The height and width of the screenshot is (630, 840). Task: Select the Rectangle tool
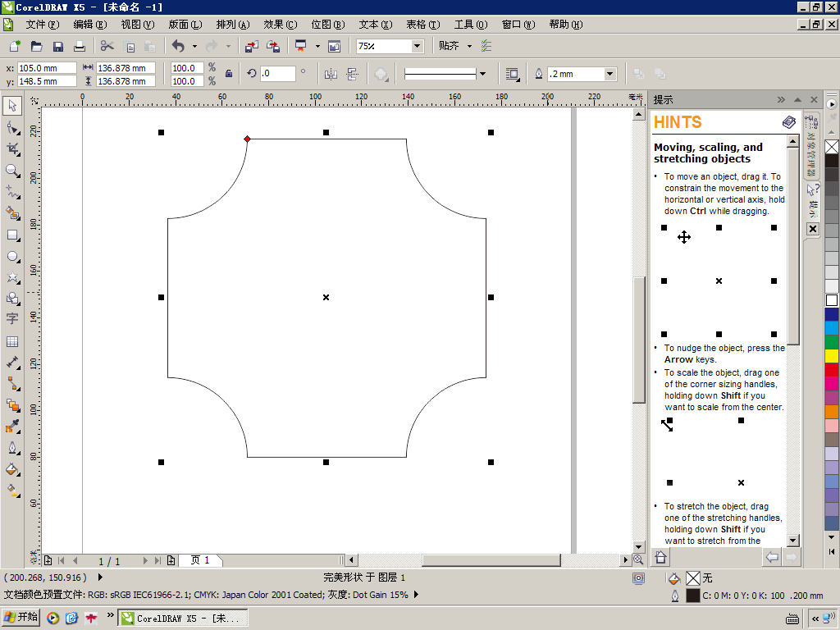click(x=12, y=235)
